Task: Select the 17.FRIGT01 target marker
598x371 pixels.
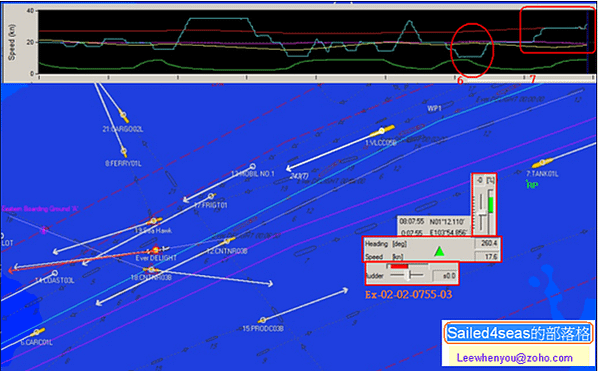Action: [x=211, y=196]
